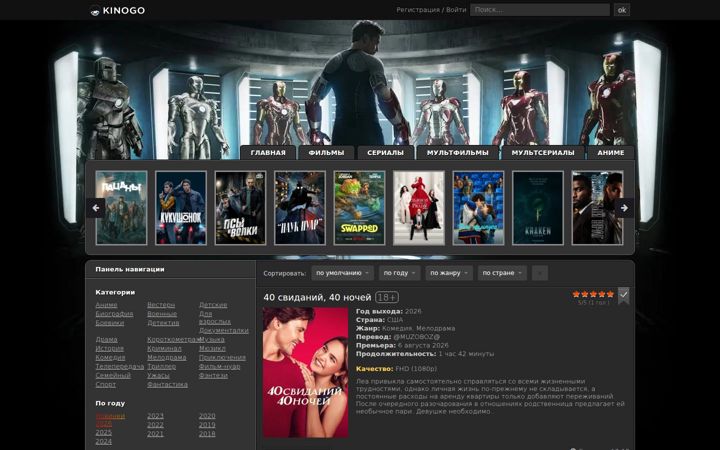
Task: Open the Паук-нуар poster thumbnail
Action: pos(300,208)
